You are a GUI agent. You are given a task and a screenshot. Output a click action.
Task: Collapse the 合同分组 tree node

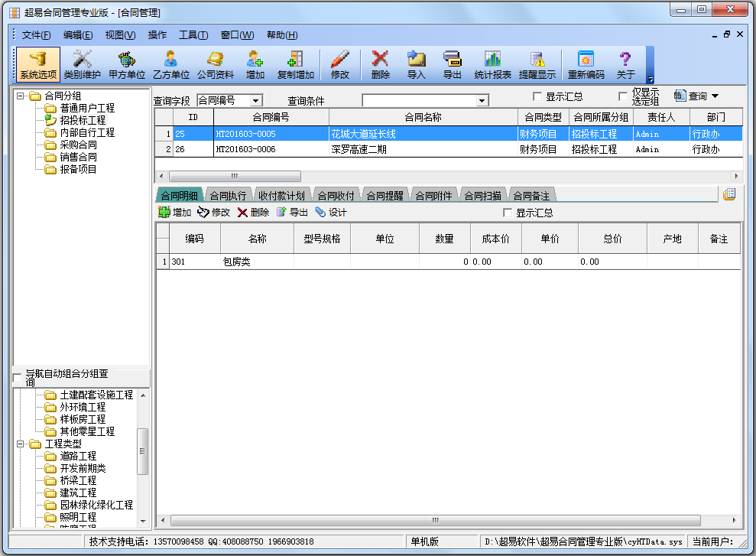coord(20,96)
